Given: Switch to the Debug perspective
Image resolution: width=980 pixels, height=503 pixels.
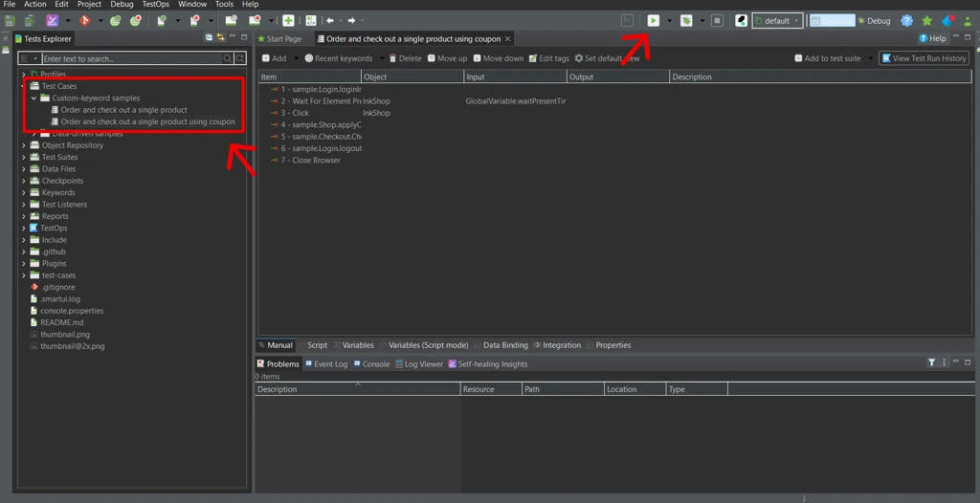Looking at the screenshot, I should coord(874,21).
